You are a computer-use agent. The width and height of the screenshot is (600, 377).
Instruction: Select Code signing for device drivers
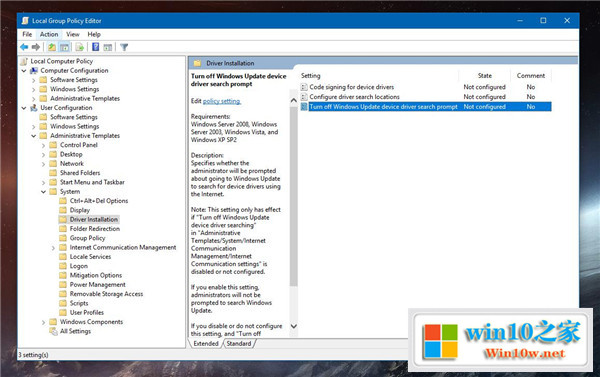click(351, 87)
